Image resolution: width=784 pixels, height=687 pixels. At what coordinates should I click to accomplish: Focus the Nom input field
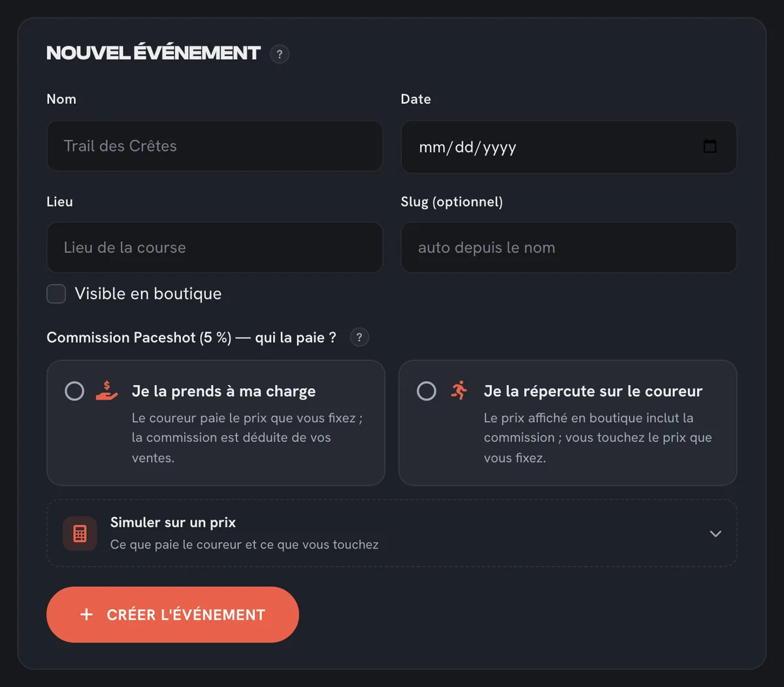215,146
